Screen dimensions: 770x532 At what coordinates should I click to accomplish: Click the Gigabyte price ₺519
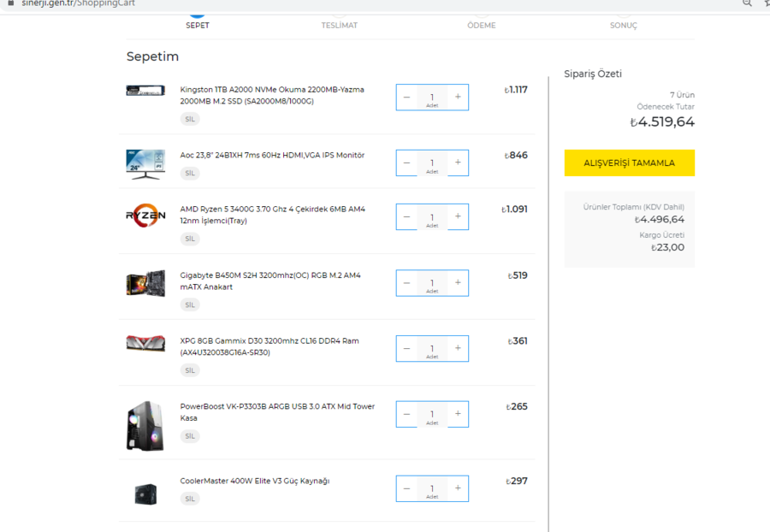pyautogui.click(x=518, y=275)
